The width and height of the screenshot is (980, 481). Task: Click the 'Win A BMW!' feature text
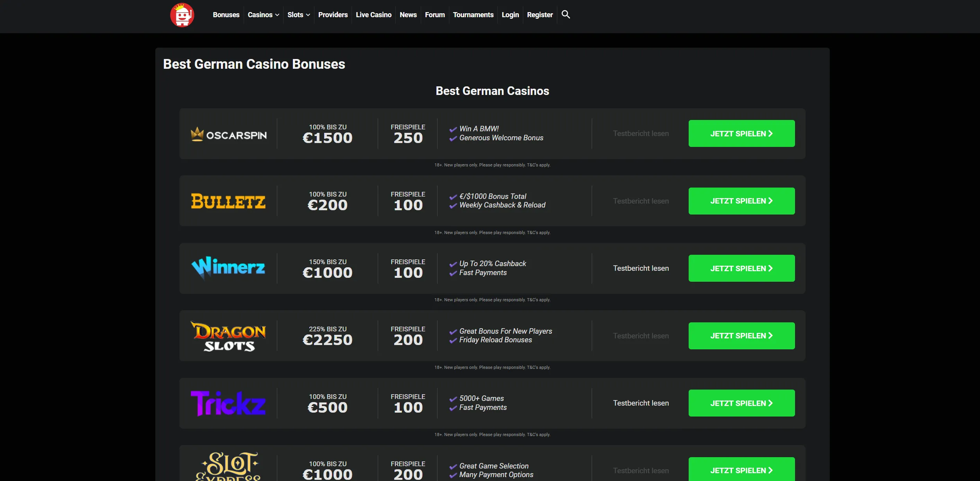tap(479, 129)
